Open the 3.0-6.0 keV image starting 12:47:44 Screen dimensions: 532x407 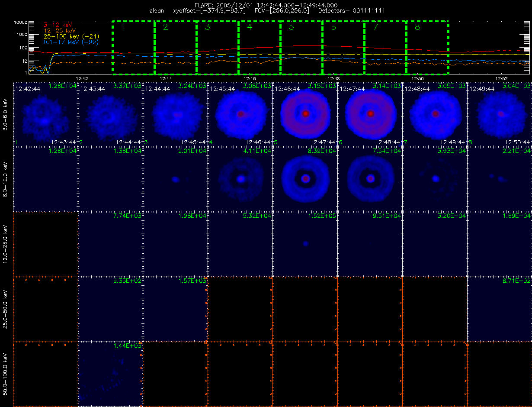click(370, 113)
